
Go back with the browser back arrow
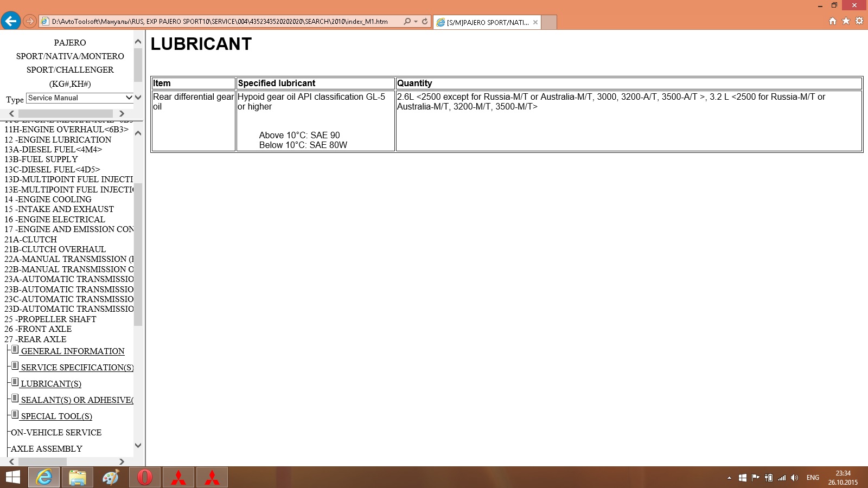[10, 21]
